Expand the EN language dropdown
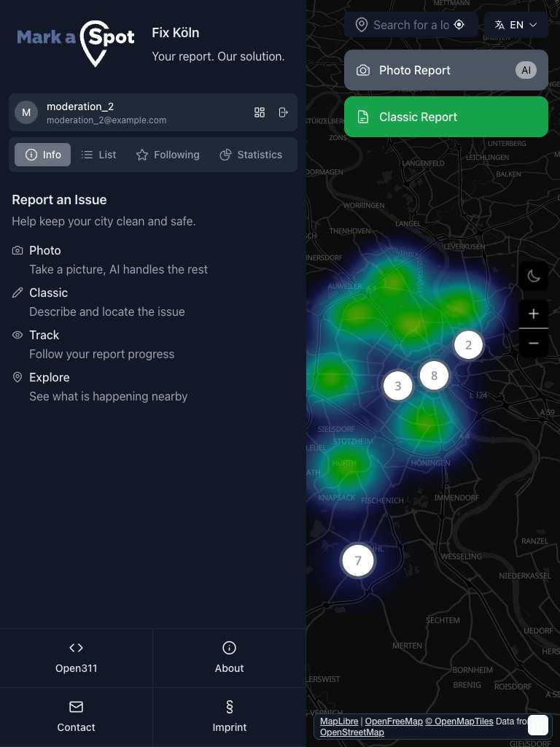 coord(516,25)
